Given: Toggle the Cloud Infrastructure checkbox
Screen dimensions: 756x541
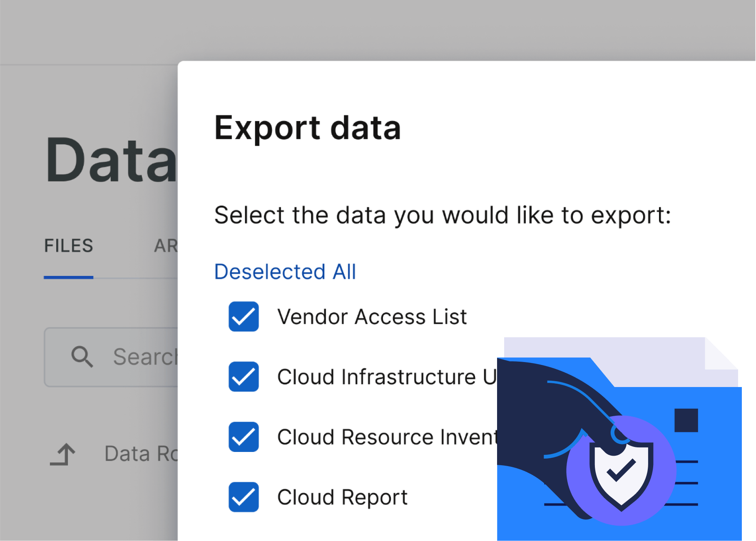Looking at the screenshot, I should (244, 377).
